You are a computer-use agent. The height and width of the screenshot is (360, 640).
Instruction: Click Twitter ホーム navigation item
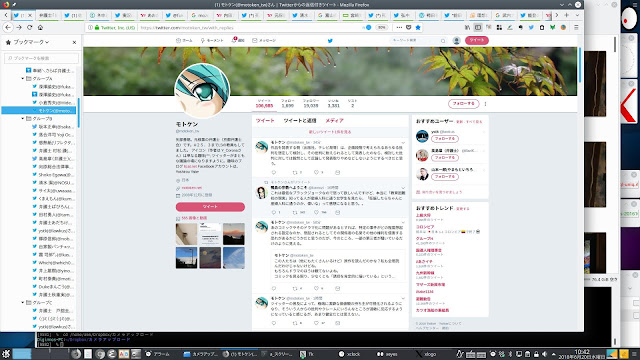click(184, 40)
